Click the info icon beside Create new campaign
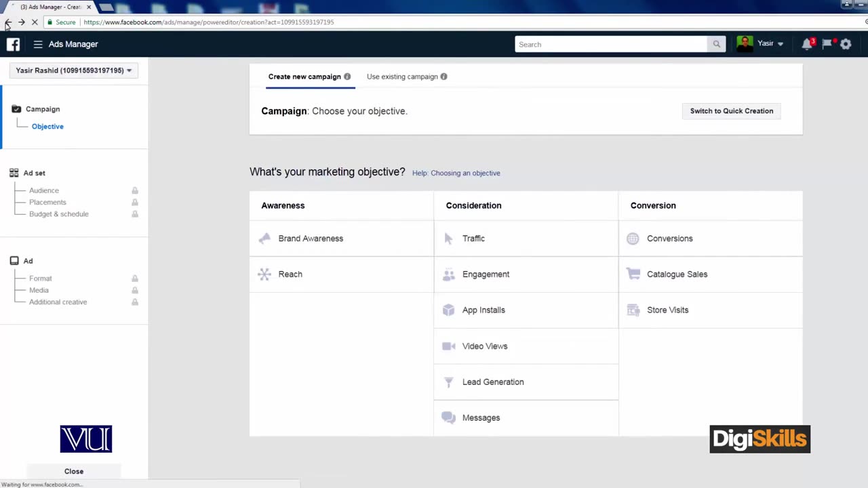Viewport: 868px width, 488px height. tap(347, 77)
